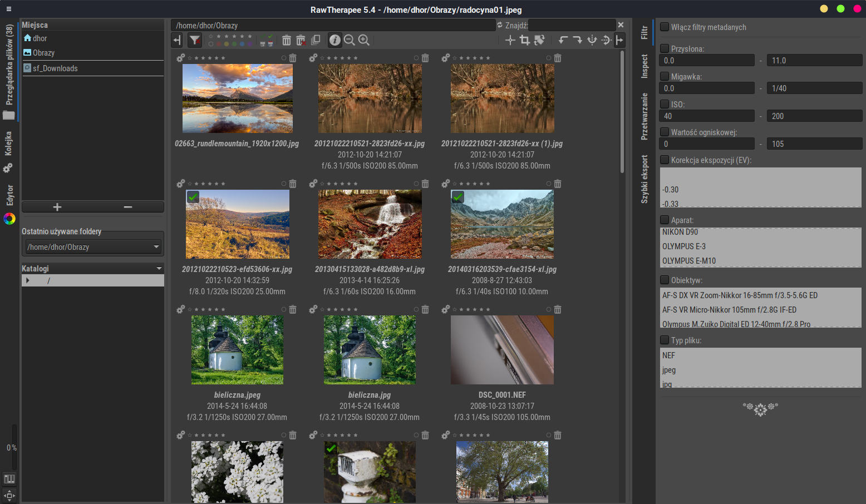Select the straighten tool
This screenshot has height=504, width=866.
tap(539, 40)
